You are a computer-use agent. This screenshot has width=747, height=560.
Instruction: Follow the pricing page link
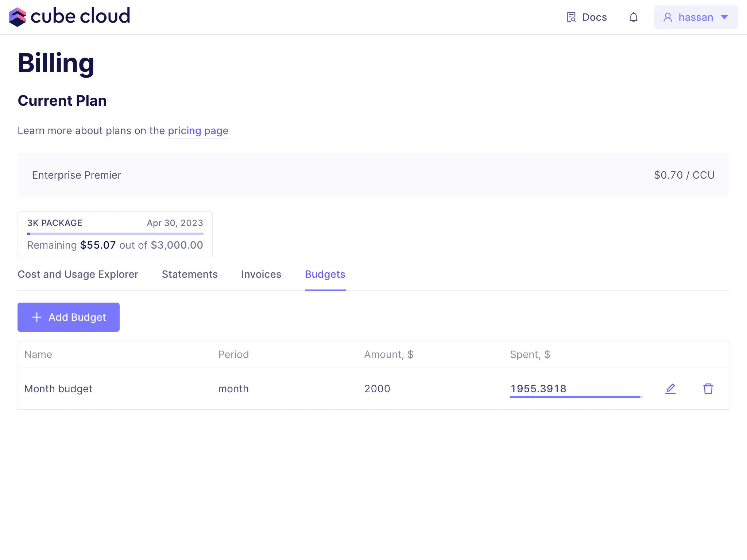point(198,131)
